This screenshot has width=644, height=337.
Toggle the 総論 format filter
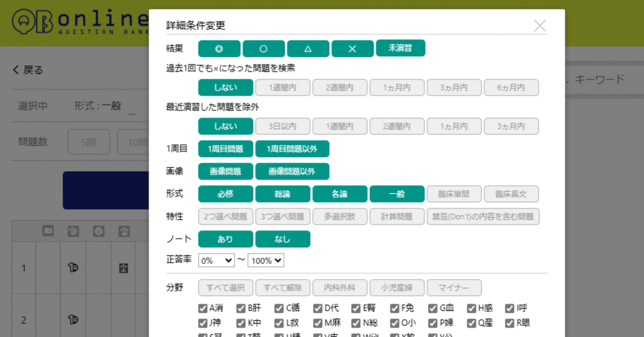pyautogui.click(x=282, y=194)
